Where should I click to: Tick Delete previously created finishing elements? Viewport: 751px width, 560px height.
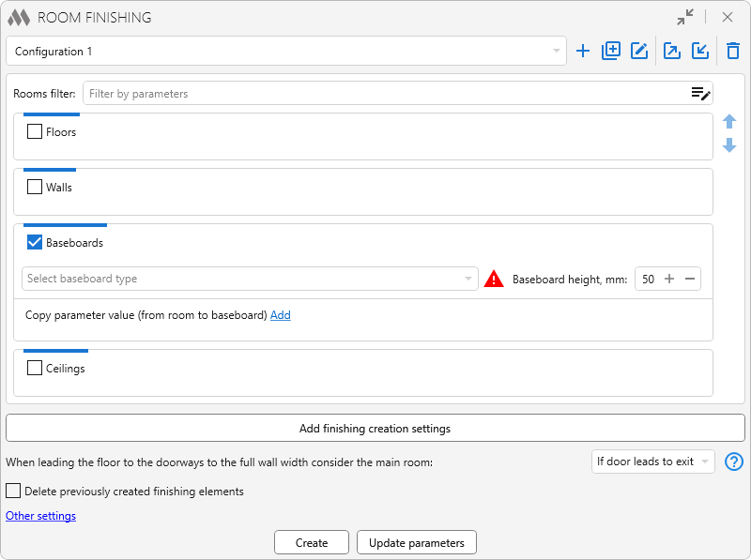coord(13,492)
